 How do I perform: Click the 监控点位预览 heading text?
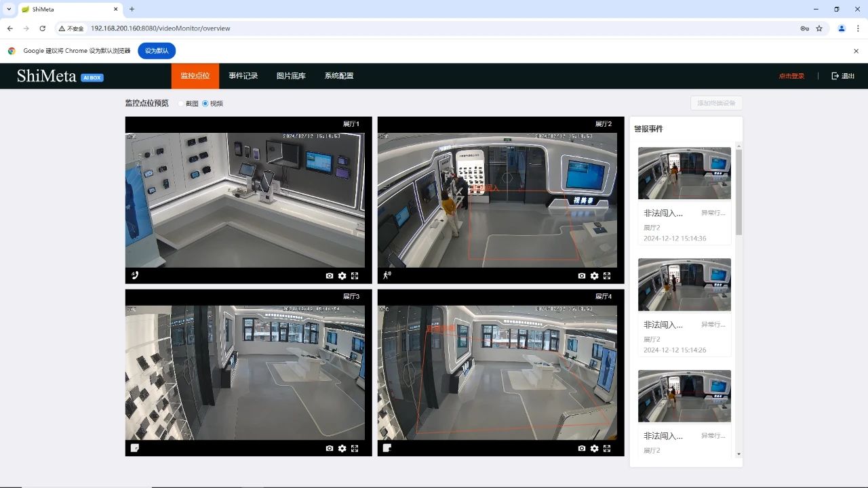coord(146,103)
